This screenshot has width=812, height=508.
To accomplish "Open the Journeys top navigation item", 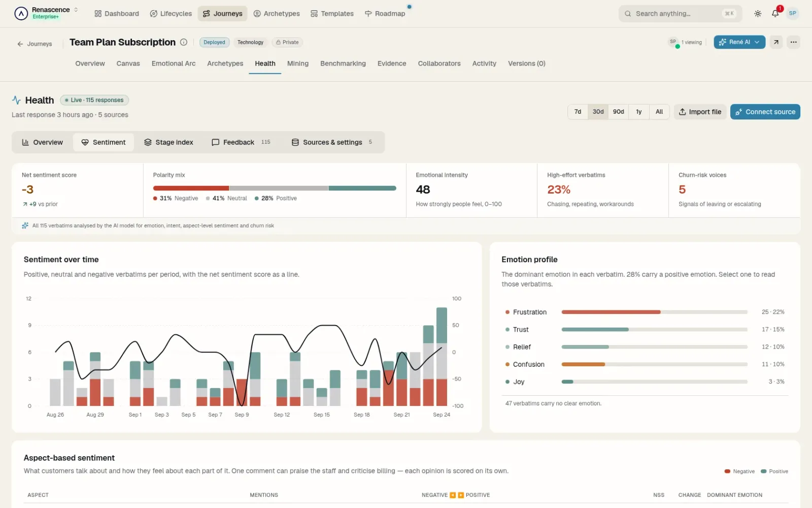I will (x=222, y=14).
